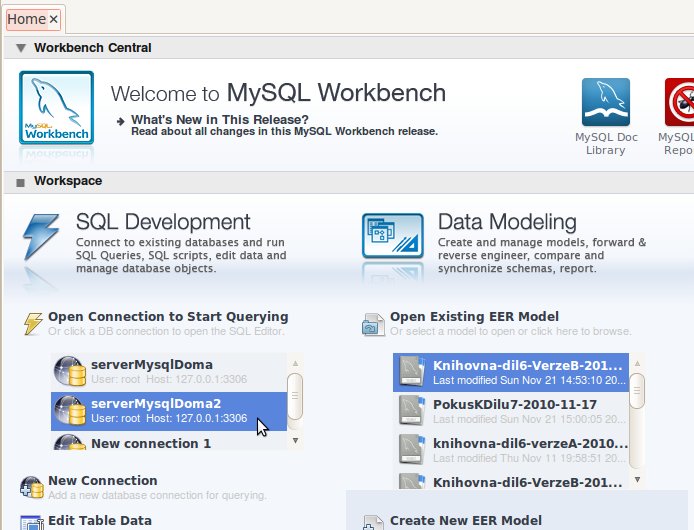Select the serverMysqlDoma connection
This screenshot has height=530, width=694.
(169, 371)
